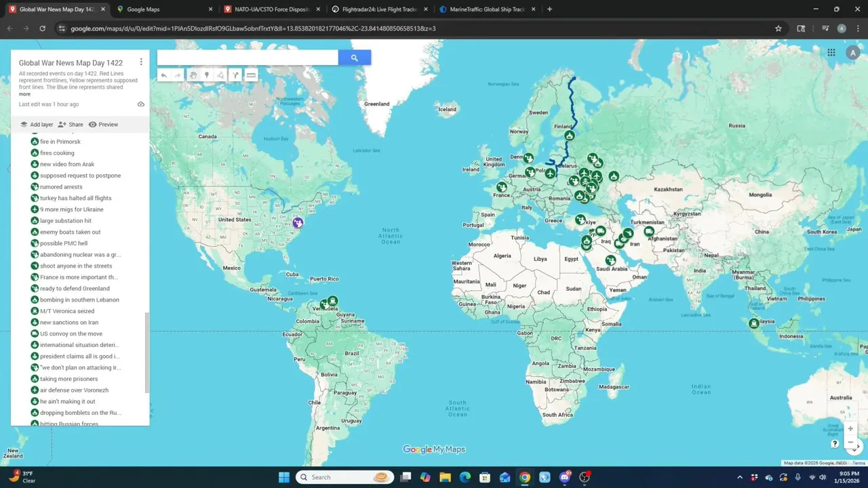The width and height of the screenshot is (868, 488).
Task: Reload the page with the browser refresh button
Action: click(42, 28)
